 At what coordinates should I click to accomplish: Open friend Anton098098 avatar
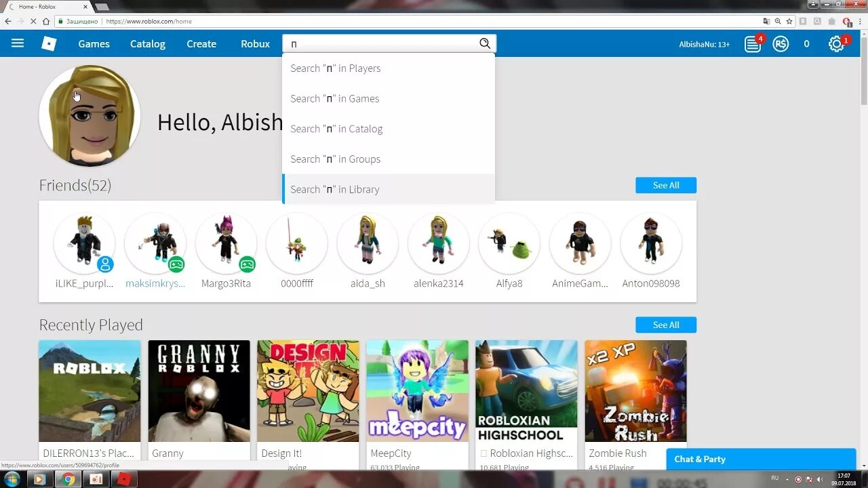pos(651,243)
